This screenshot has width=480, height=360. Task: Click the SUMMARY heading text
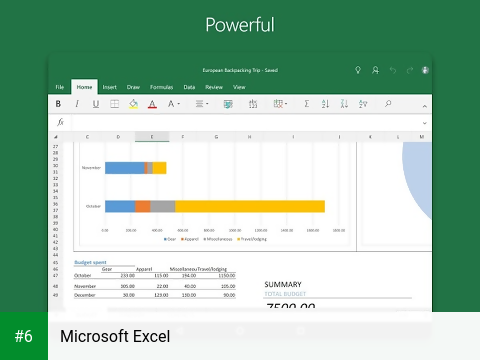point(283,285)
